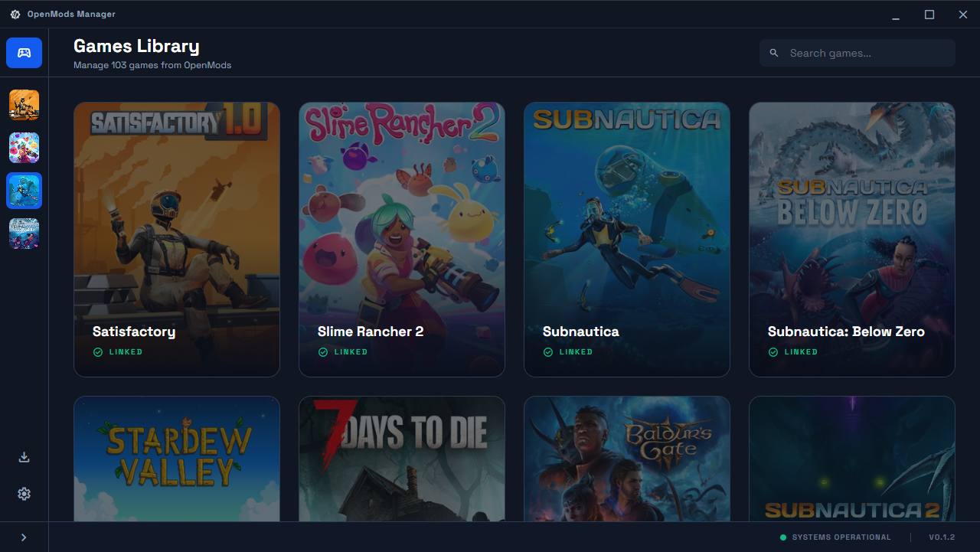The height and width of the screenshot is (552, 980).
Task: Open the Slime Rancher 2 game card
Action: click(402, 240)
